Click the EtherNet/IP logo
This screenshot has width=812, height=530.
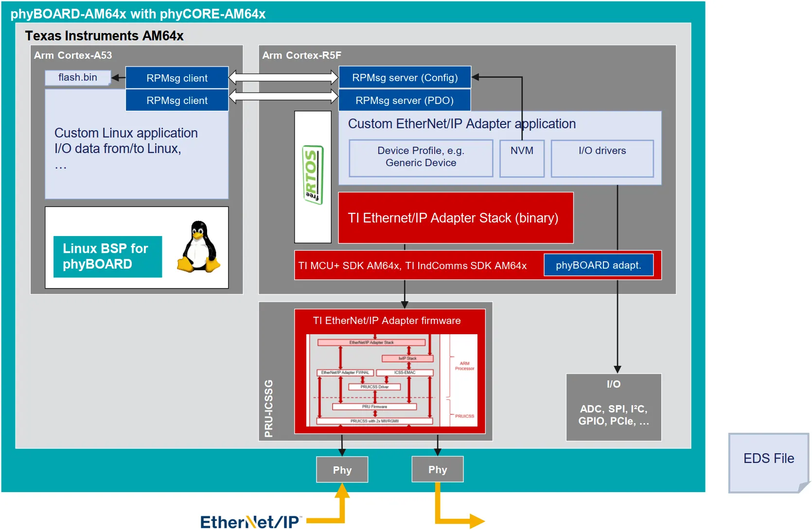[251, 521]
